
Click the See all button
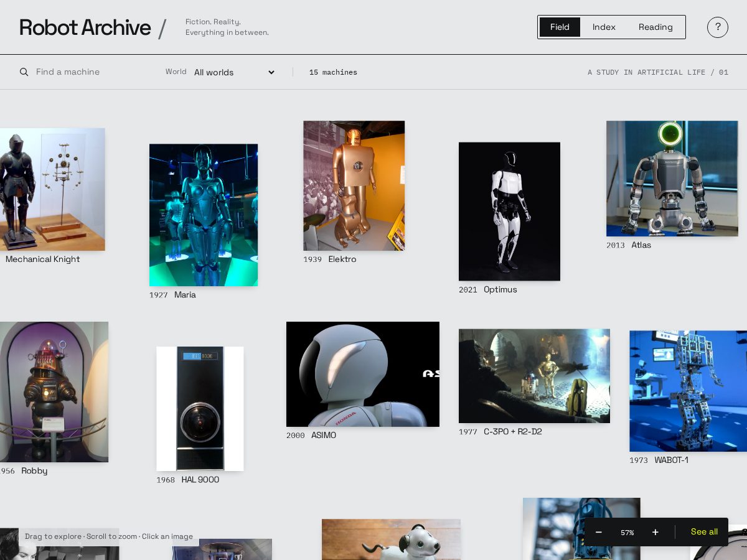(x=704, y=532)
